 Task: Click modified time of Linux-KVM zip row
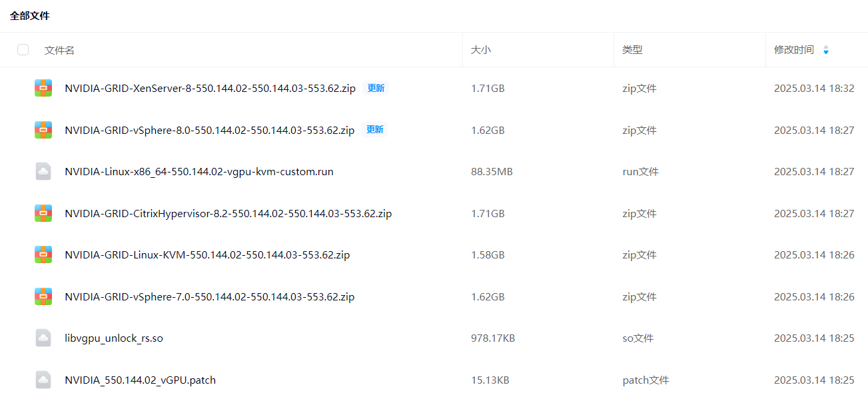coord(814,255)
